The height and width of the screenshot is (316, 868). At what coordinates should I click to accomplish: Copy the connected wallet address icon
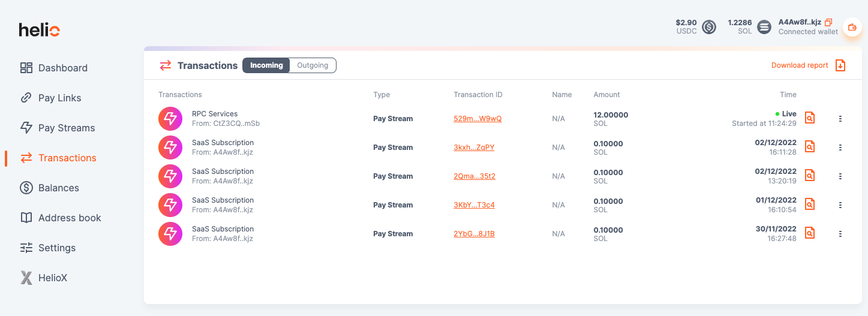pos(828,22)
